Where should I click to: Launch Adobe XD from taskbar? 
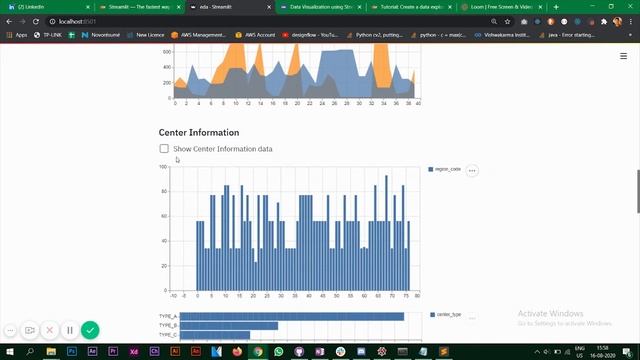(x=134, y=351)
